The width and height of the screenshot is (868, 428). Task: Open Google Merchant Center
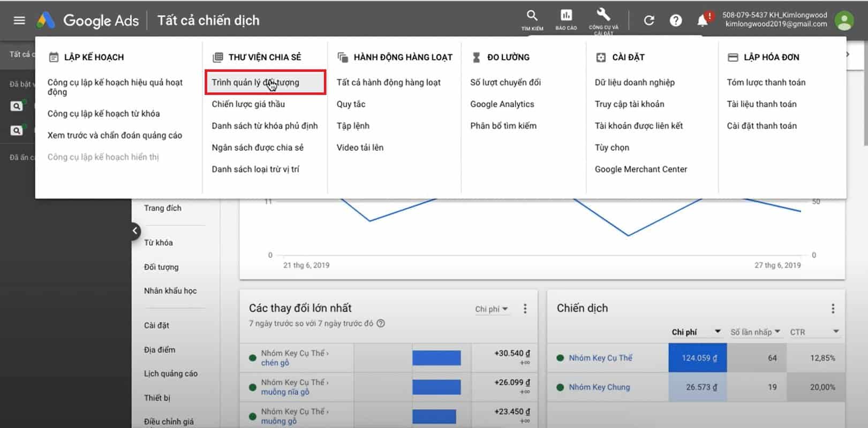[641, 169]
